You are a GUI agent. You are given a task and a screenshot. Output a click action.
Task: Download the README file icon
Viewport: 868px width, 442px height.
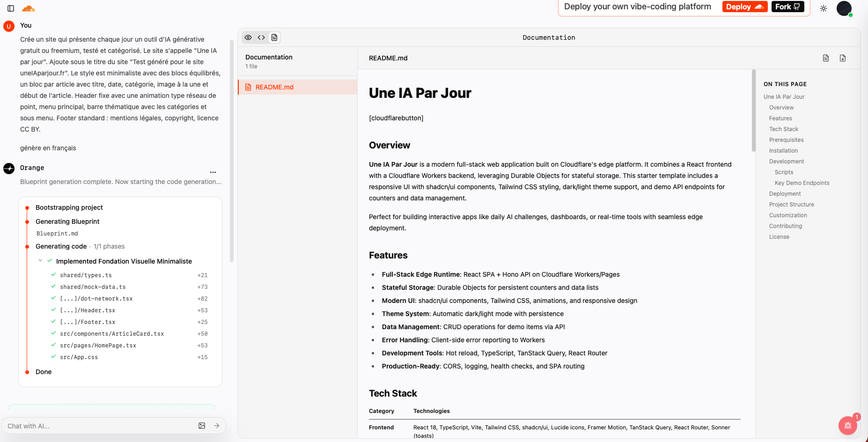pos(843,58)
